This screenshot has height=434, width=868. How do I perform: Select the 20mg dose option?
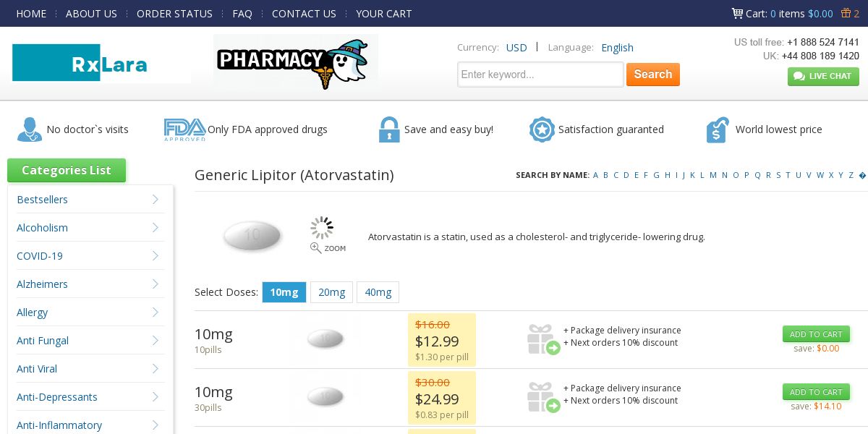click(331, 292)
